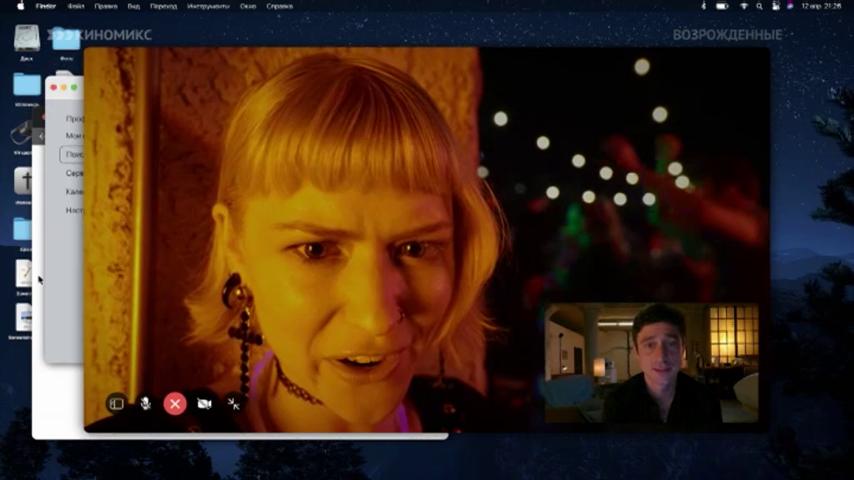Mute the microphone in call controls
The width and height of the screenshot is (854, 480).
tap(145, 404)
